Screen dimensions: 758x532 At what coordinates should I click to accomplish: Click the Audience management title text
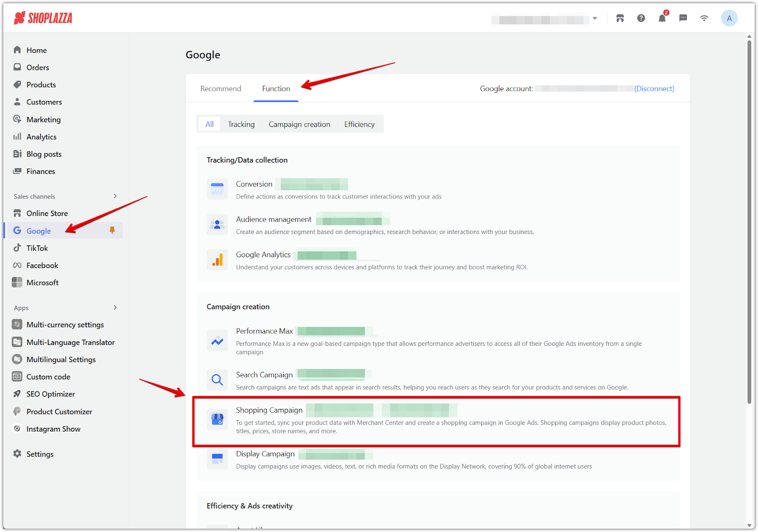[x=274, y=219]
